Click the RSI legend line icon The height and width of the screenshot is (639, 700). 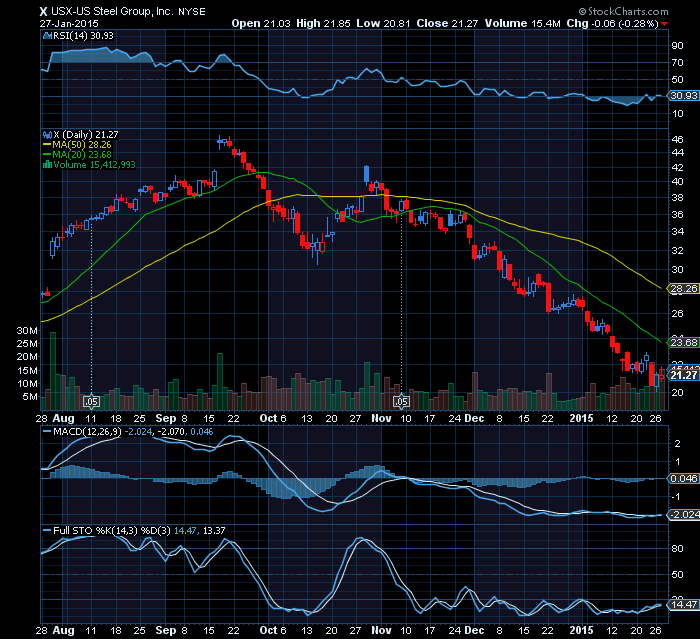47,36
